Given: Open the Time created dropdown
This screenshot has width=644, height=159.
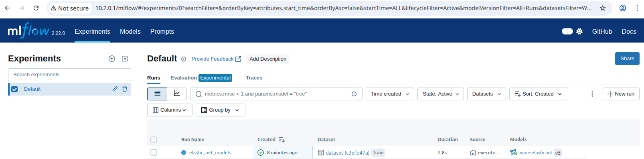Looking at the screenshot, I should click(390, 94).
